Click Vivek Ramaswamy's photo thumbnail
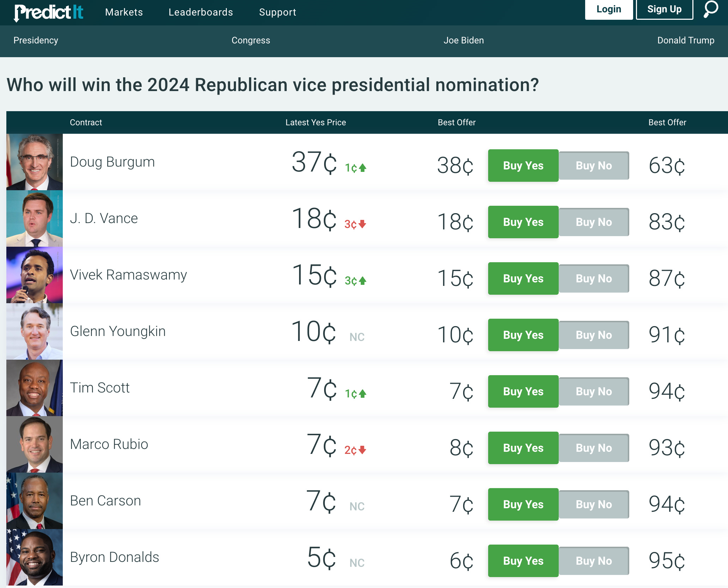This screenshot has height=588, width=728. 35,275
